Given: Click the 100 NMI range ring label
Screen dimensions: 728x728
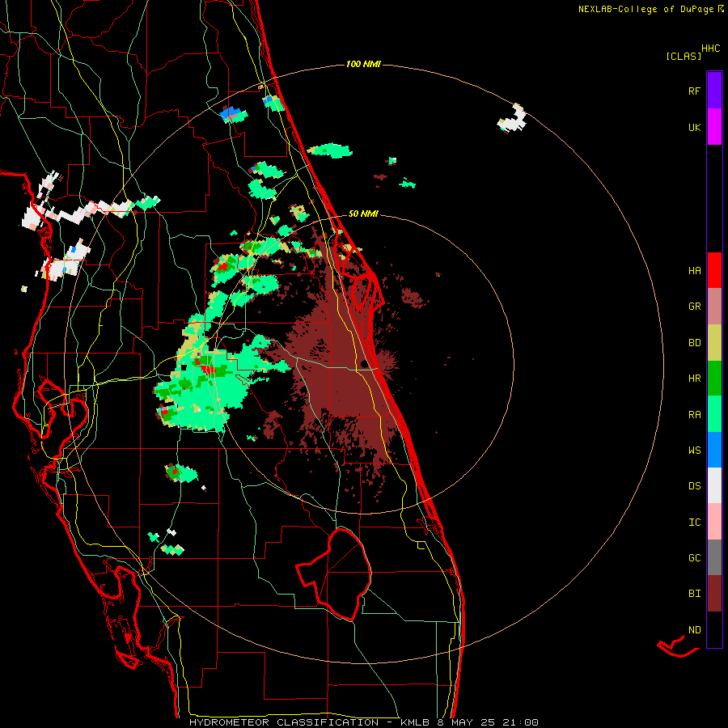Looking at the screenshot, I should (363, 64).
